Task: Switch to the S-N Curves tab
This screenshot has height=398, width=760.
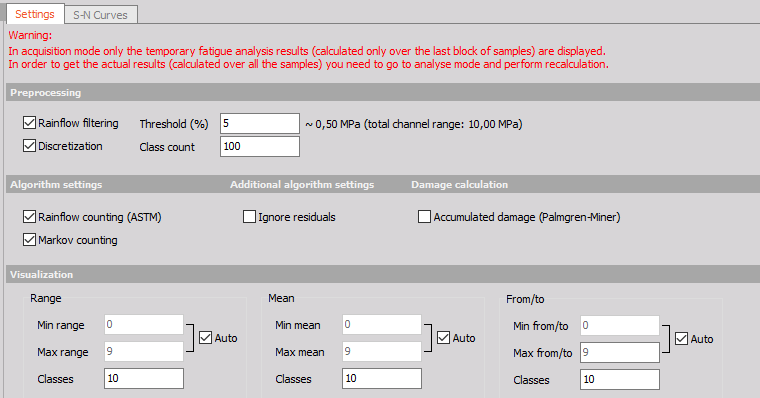Action: 100,15
